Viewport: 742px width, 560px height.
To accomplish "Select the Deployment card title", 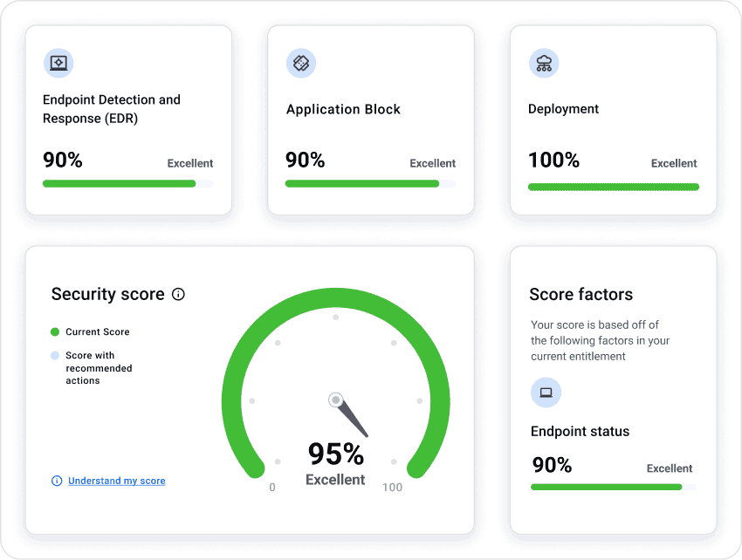I will point(563,109).
